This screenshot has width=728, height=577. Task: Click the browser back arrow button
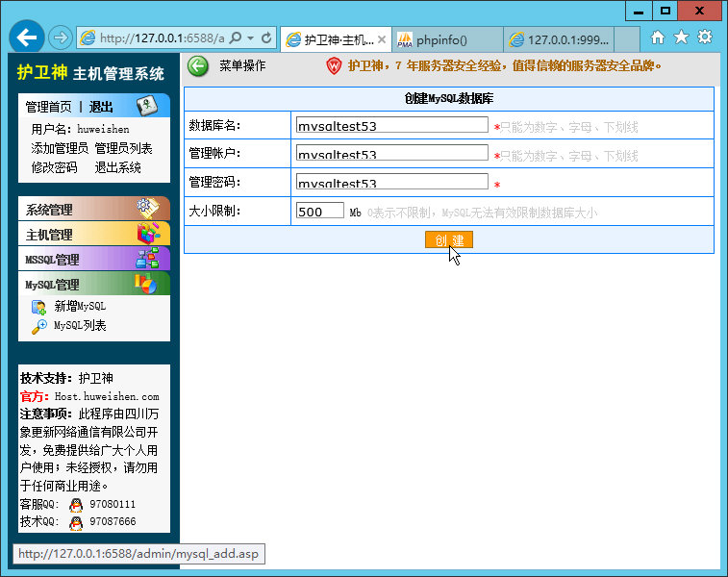tap(27, 38)
